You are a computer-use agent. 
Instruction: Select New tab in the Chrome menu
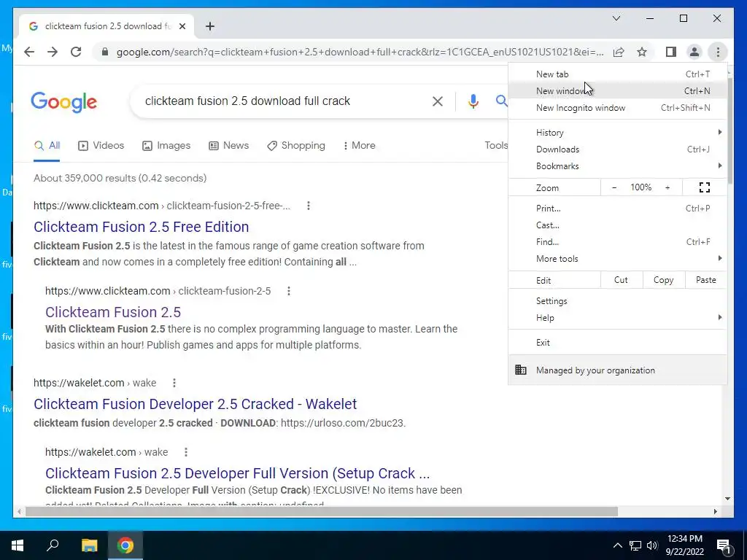coord(617,74)
